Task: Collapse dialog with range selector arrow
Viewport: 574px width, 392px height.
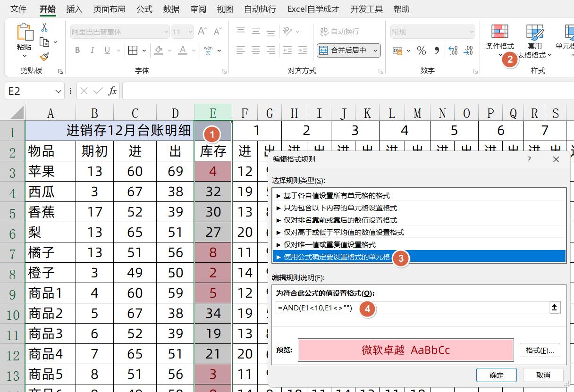Action: [x=554, y=308]
